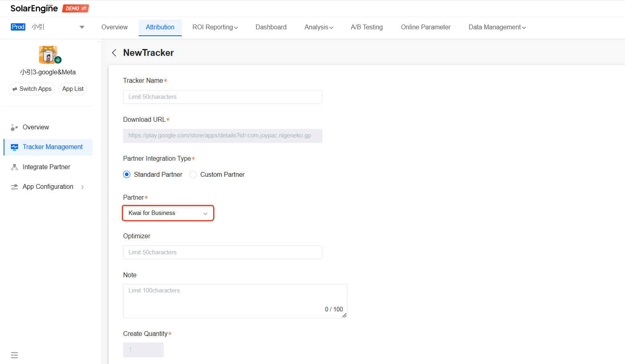The height and width of the screenshot is (364, 625).
Task: Click the App List button
Action: 73,89
